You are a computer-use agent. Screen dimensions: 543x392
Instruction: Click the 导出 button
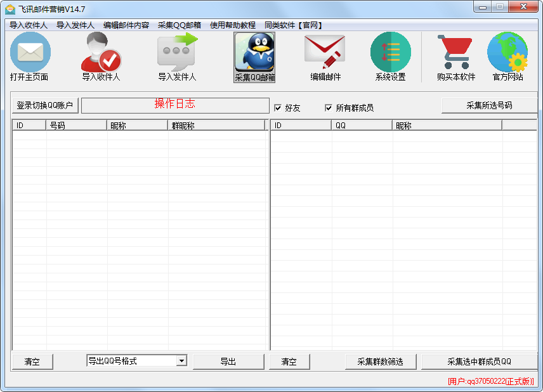click(228, 362)
